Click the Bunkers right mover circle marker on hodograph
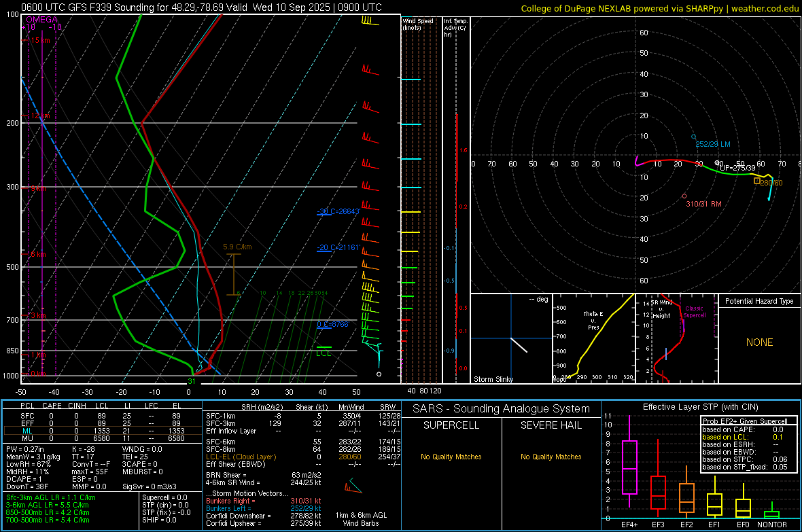Image resolution: width=802 pixels, height=532 pixels. click(684, 196)
